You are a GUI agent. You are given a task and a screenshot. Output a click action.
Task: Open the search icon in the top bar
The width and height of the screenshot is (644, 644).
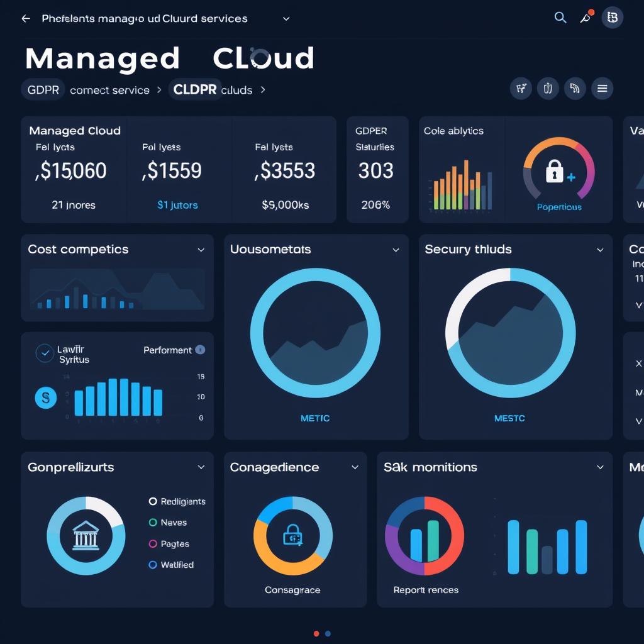click(x=560, y=18)
